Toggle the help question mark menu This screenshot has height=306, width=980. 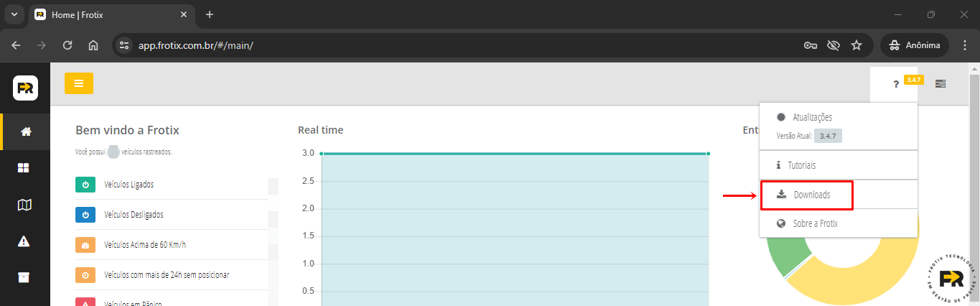(x=896, y=85)
